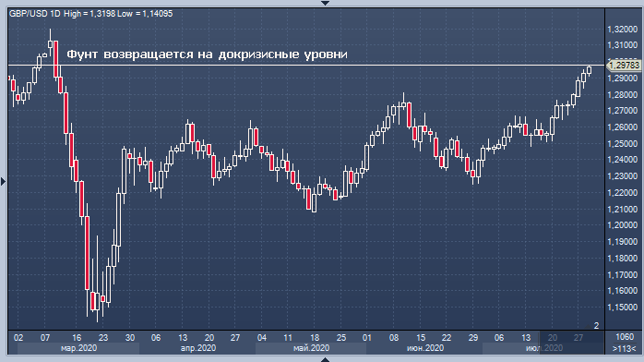Click the 1,31000 price axis label
The image size is (644, 362).
[x=622, y=44]
